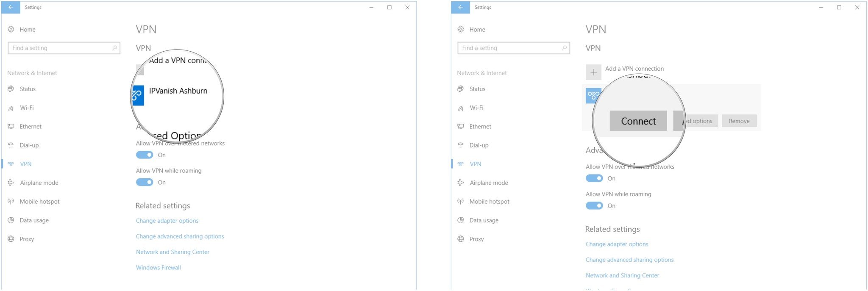
Task: Open Dial-up in the left window sidebar
Action: point(29,145)
